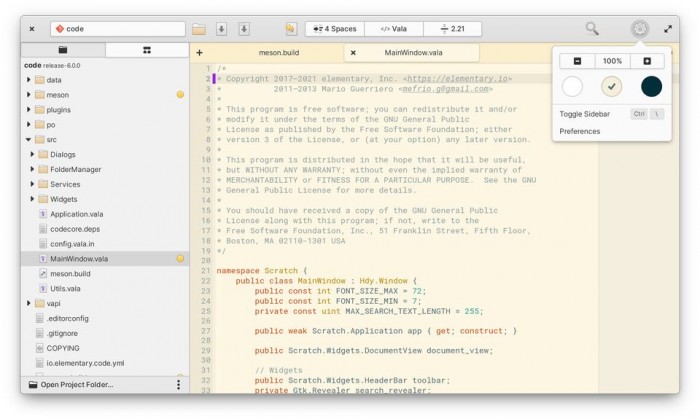Switch to the folder view sidebar icon
Viewport: 700px width, 419px height.
click(x=62, y=50)
